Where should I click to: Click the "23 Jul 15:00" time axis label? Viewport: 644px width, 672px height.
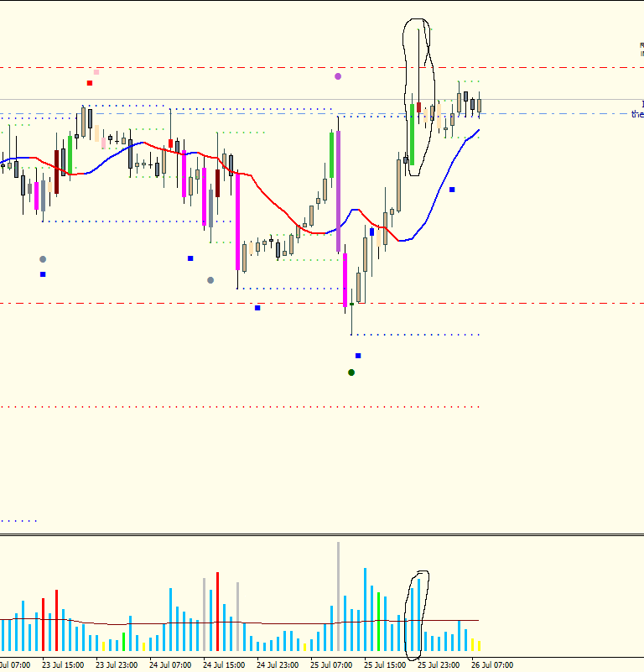point(63,665)
